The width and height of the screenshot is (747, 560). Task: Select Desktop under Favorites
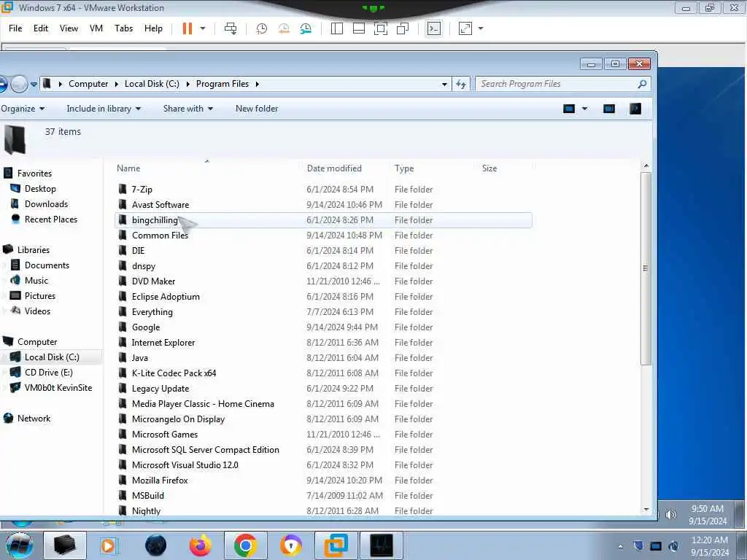tap(40, 189)
